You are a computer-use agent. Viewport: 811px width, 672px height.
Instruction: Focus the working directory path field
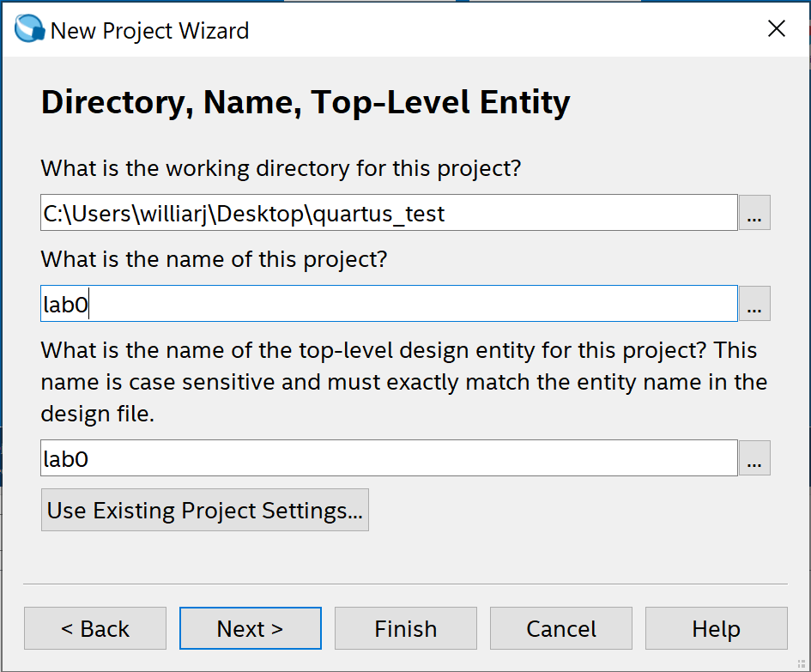click(x=388, y=213)
